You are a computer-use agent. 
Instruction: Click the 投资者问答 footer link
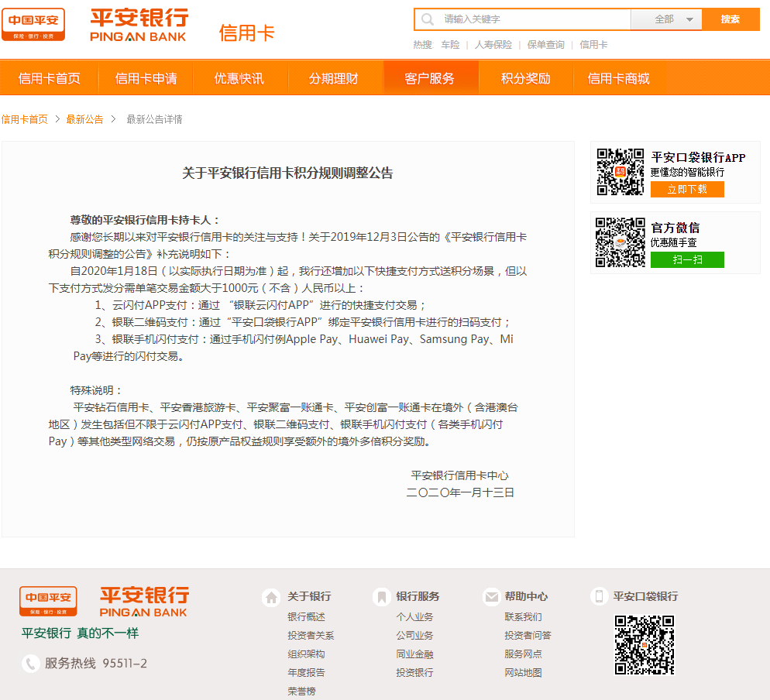click(x=528, y=636)
